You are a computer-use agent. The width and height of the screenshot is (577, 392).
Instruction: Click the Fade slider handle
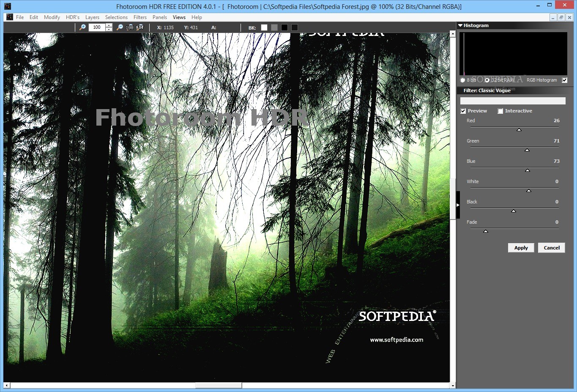coord(486,231)
